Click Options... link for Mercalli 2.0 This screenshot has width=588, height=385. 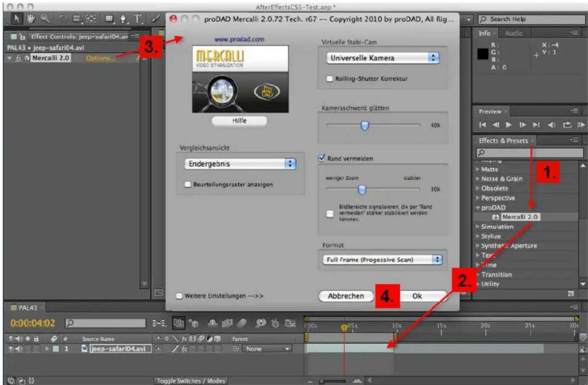pyautogui.click(x=100, y=58)
